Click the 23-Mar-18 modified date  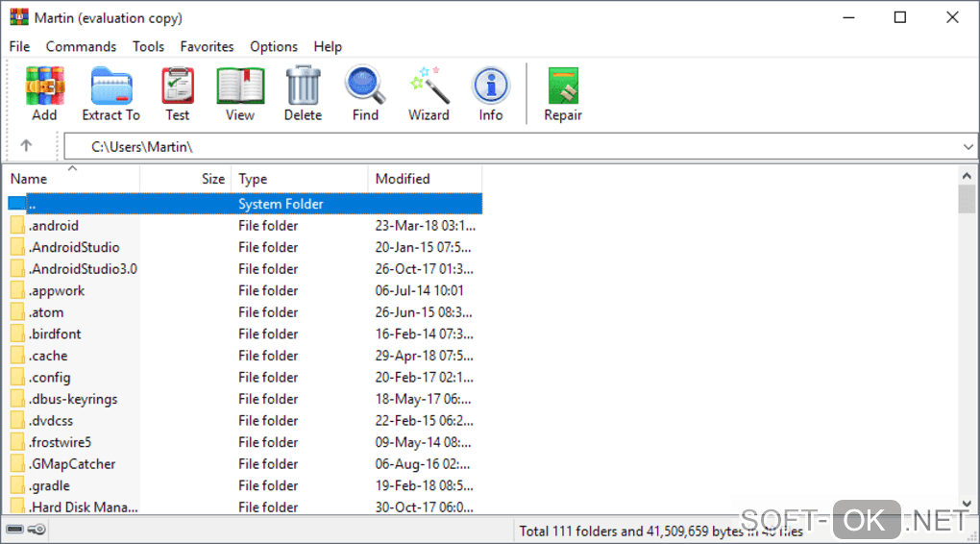coord(425,225)
